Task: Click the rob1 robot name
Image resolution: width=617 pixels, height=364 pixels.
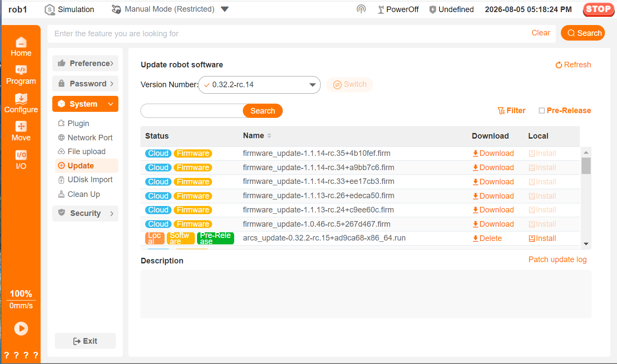Action: (18, 9)
